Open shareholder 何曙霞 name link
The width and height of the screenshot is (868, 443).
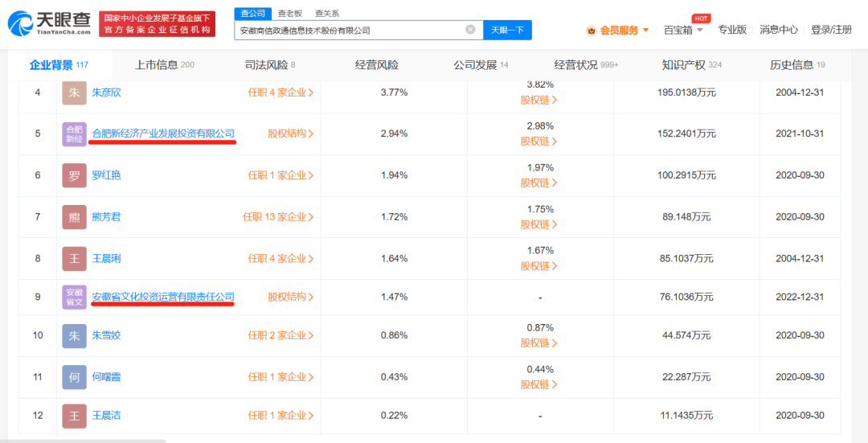(106, 376)
